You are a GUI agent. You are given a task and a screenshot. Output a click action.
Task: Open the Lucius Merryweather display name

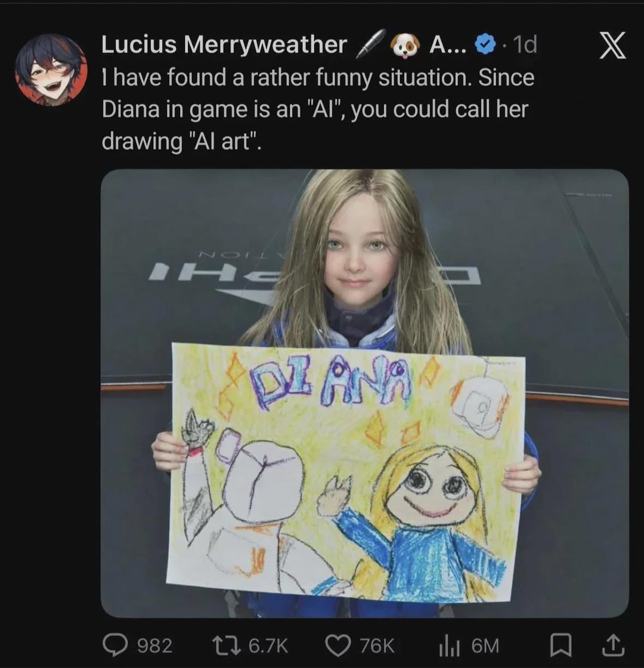224,44
